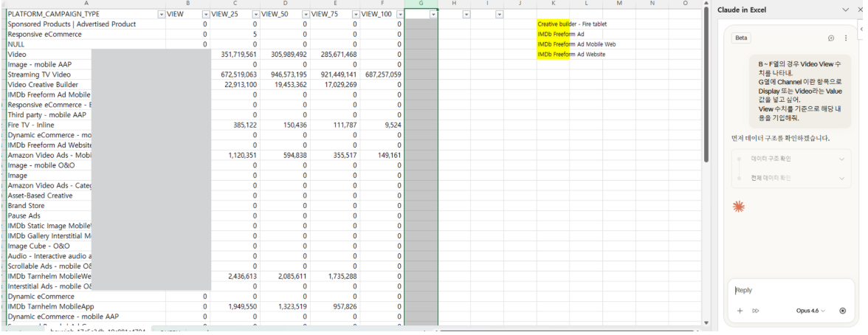Viewport: 868px width, 335px height.
Task: Select the 672,519,063 value cell
Action: coord(235,75)
